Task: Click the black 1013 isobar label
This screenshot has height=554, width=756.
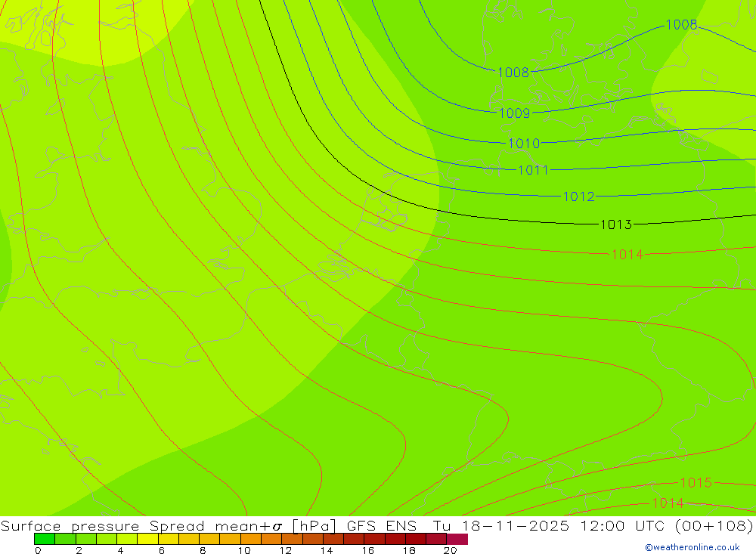Action: (x=615, y=224)
